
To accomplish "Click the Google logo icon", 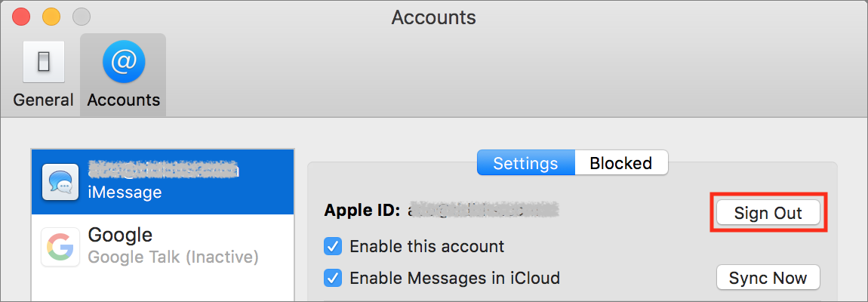I will (61, 247).
